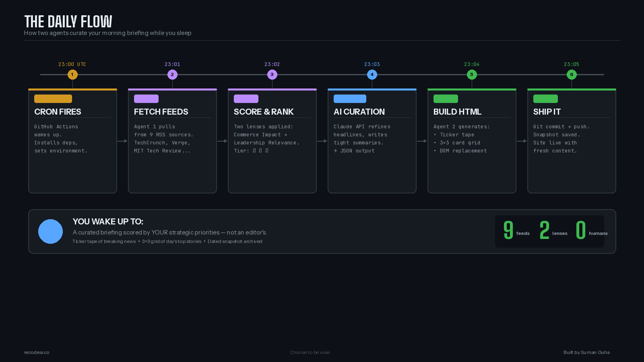The width and height of the screenshot is (644, 362).
Task: Click green tag above SHIP IT heading
Action: tap(545, 99)
